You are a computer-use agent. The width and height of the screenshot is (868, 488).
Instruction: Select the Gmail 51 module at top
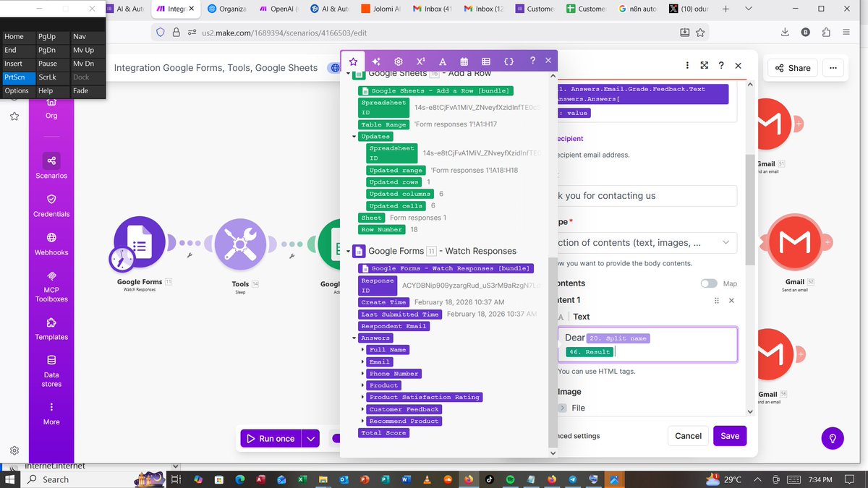click(x=771, y=125)
